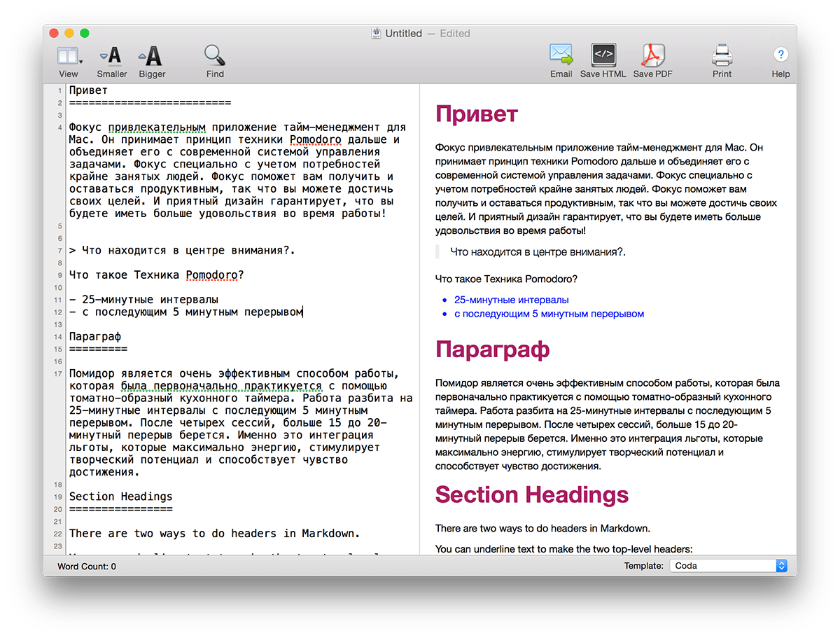Click the 'Edited' label in the title bar
Screen dimensions: 840x638
455,33
